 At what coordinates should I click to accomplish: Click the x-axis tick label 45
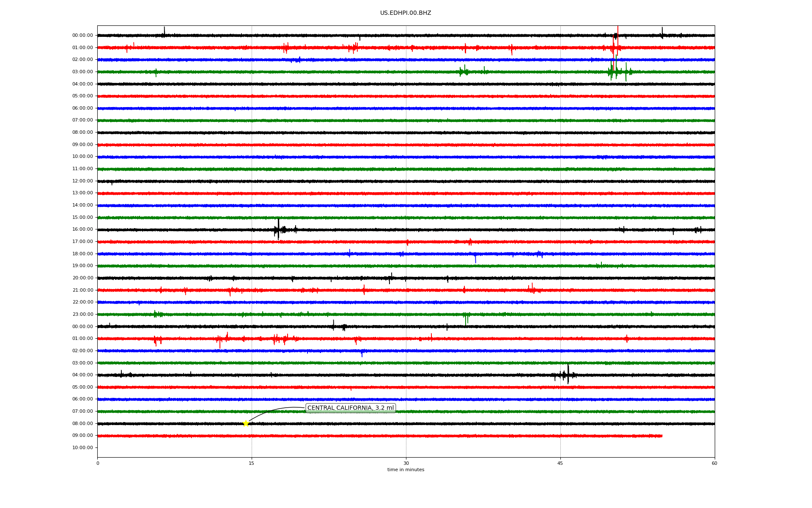560,464
